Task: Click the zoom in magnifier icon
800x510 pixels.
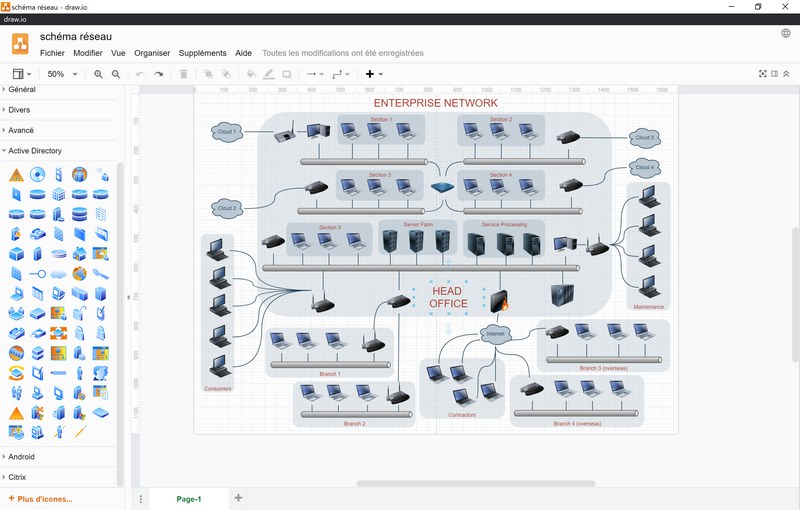Action: coord(98,74)
